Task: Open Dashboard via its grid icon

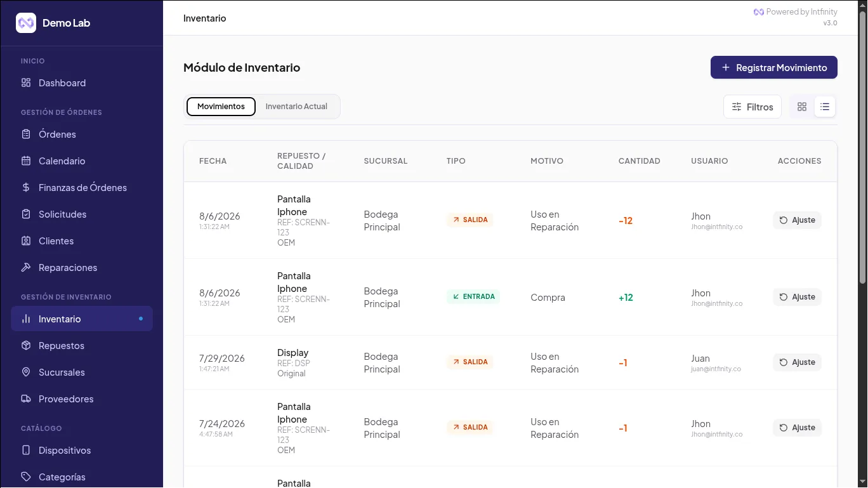Action: [26, 83]
